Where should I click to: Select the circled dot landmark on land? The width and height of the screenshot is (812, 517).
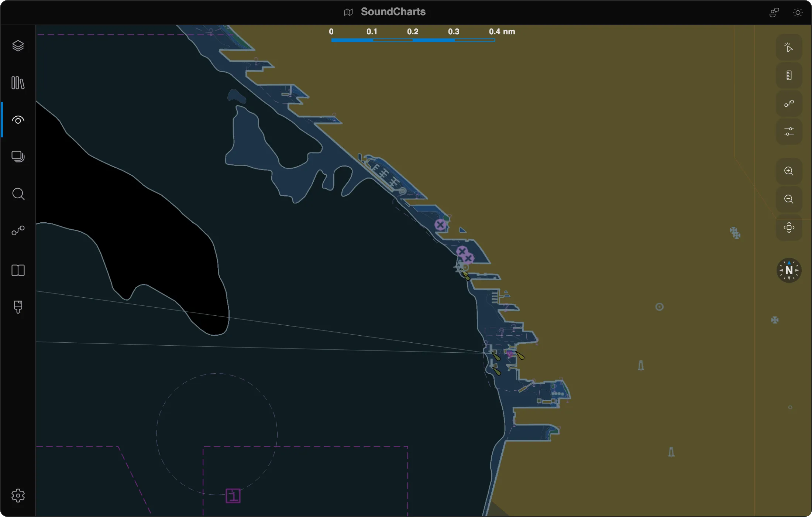point(659,307)
